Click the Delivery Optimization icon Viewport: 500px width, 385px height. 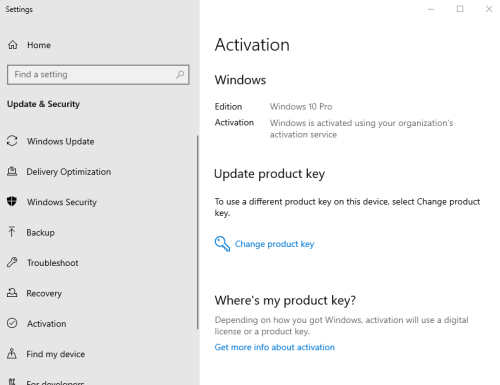12,171
